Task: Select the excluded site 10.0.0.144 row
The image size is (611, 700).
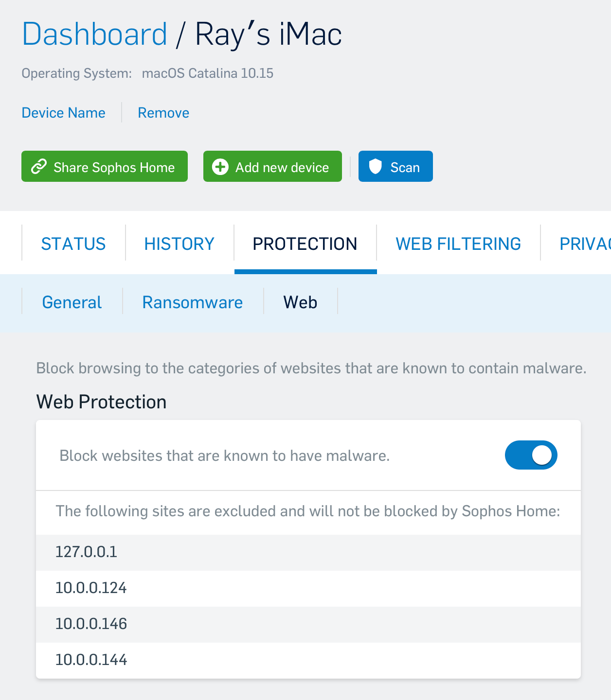Action: coord(308,660)
